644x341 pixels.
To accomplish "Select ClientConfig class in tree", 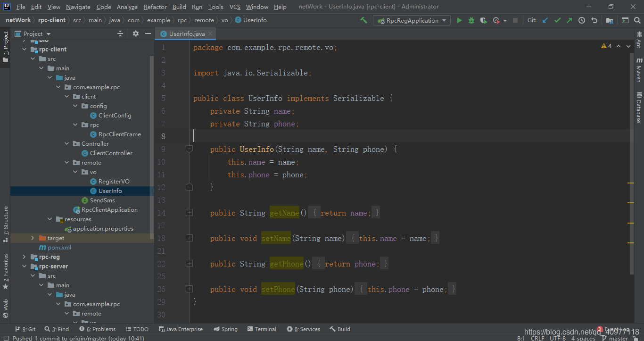I will tap(115, 115).
